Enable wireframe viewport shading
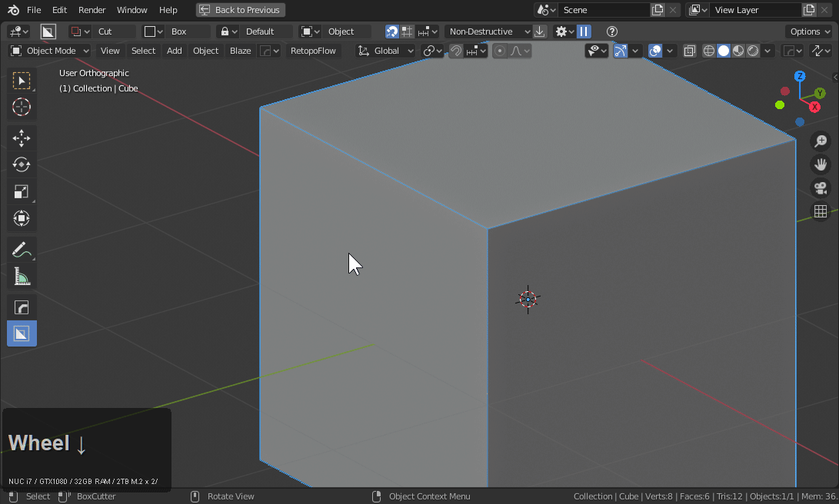This screenshot has height=504, width=839. coord(709,51)
